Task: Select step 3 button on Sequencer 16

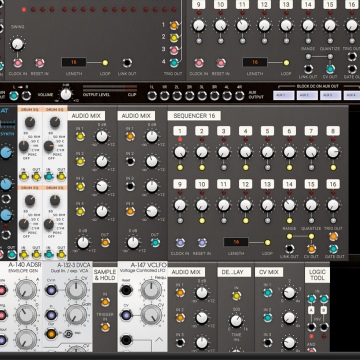Action: pyautogui.click(x=224, y=131)
